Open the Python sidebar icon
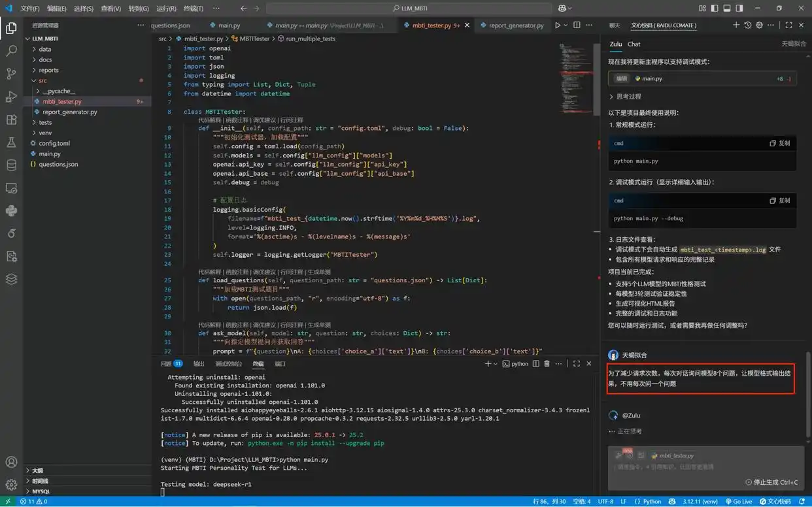The width and height of the screenshot is (812, 507). [x=11, y=211]
